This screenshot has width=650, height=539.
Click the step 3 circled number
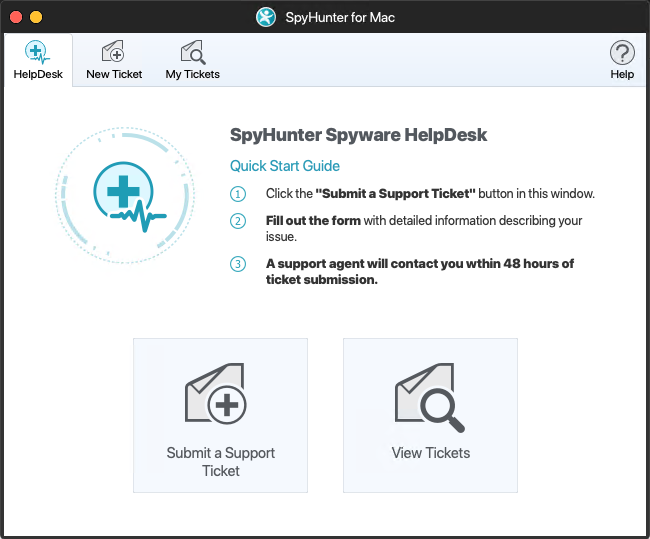coord(238,264)
